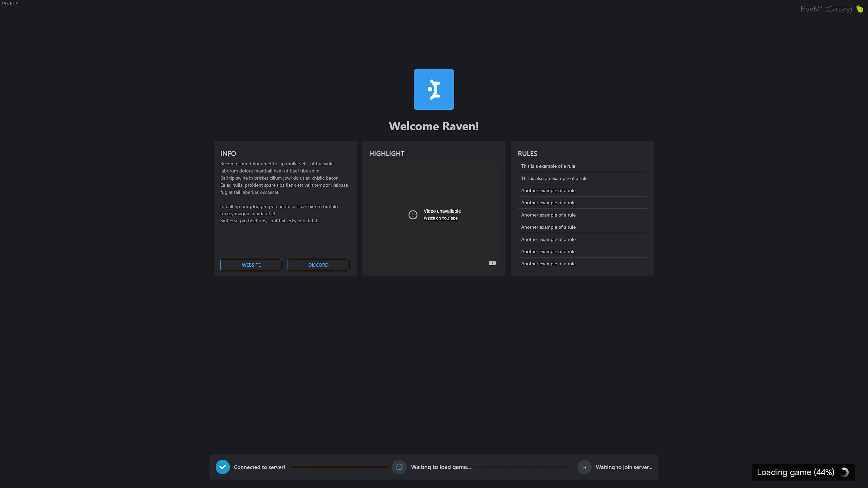Click the loading spinner next to the percentage indicator
The image size is (868, 488).
click(x=844, y=472)
